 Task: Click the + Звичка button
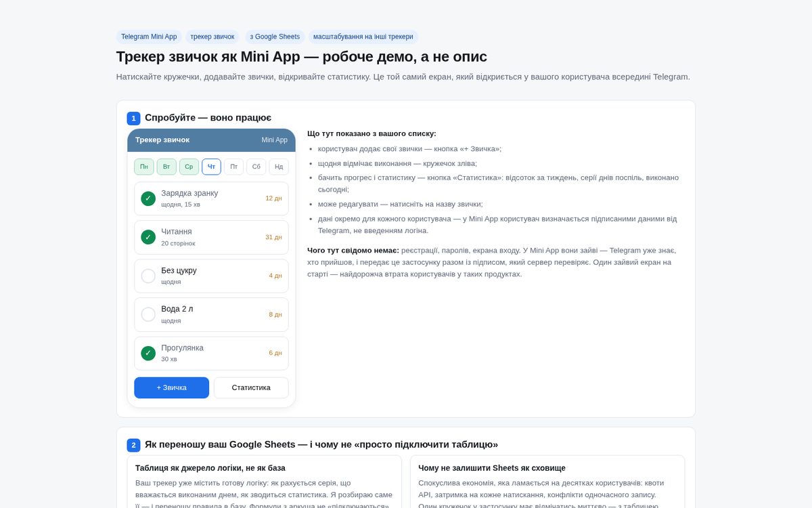point(171,387)
